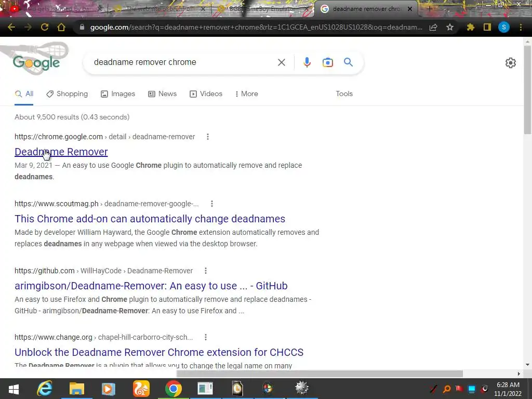The width and height of the screenshot is (532, 399).
Task: Click the browser forward arrow
Action: tap(28, 27)
